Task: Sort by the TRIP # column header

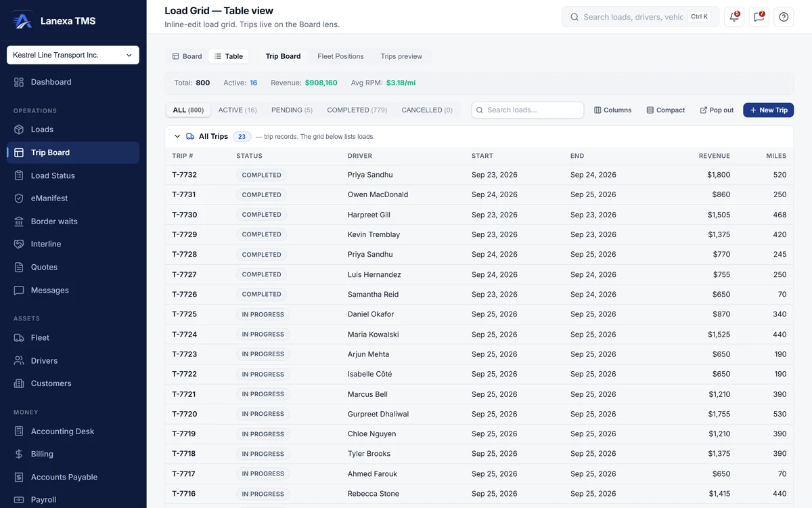Action: coord(183,156)
